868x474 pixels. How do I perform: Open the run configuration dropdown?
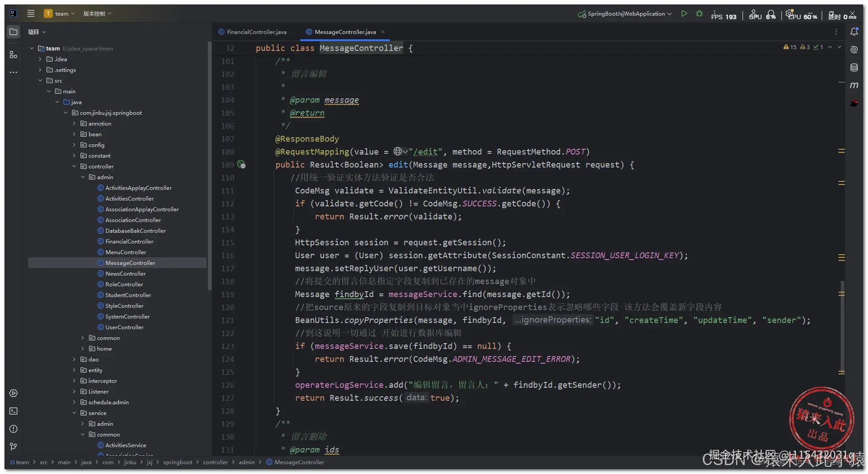(x=625, y=13)
